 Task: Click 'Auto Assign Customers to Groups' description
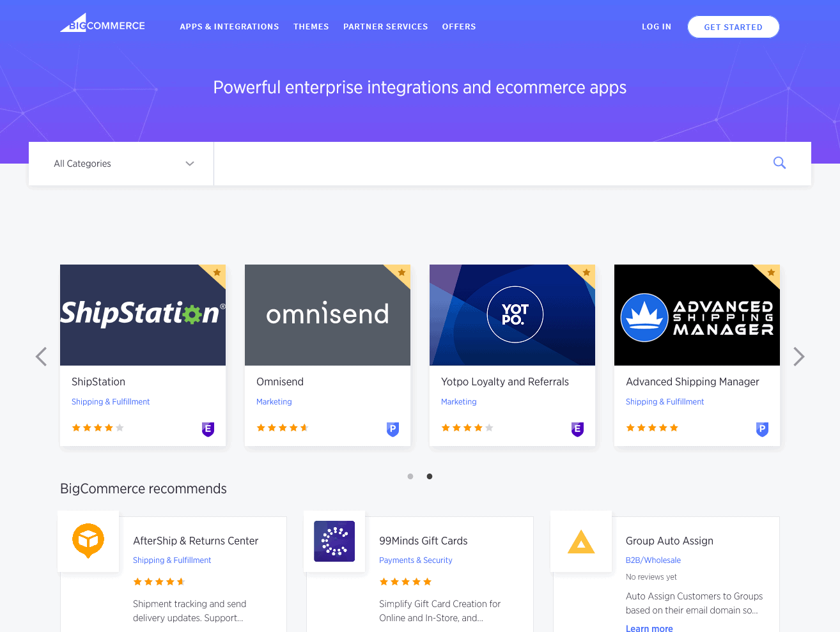pyautogui.click(x=694, y=596)
